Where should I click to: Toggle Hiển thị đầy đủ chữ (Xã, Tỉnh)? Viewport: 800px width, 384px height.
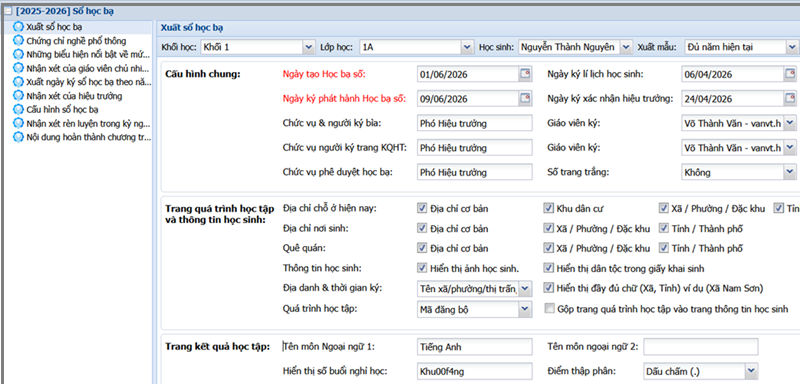click(x=548, y=288)
